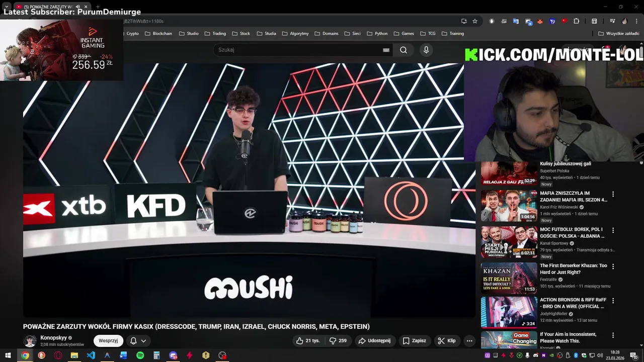
Task: Create a clip with Klip button
Action: [447, 340]
